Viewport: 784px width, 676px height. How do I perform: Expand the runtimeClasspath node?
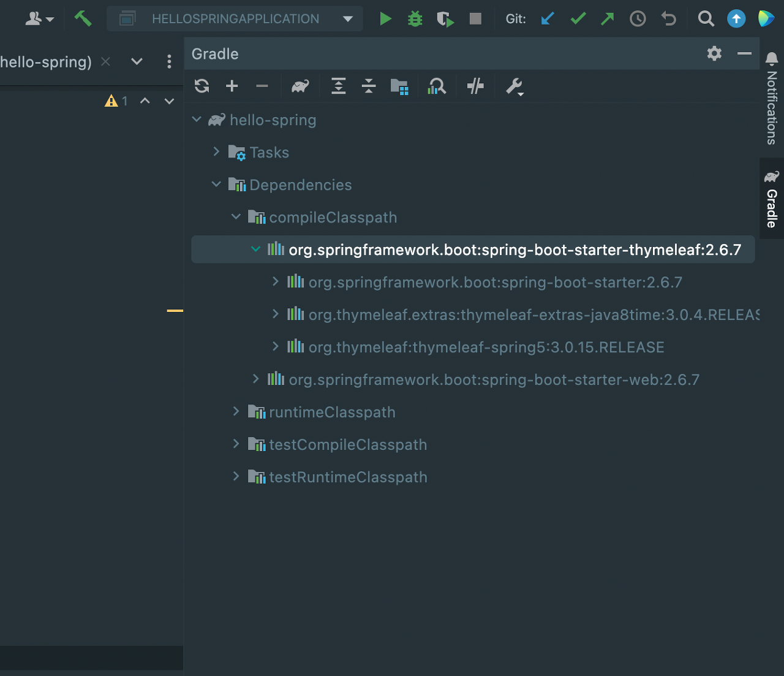pos(236,411)
